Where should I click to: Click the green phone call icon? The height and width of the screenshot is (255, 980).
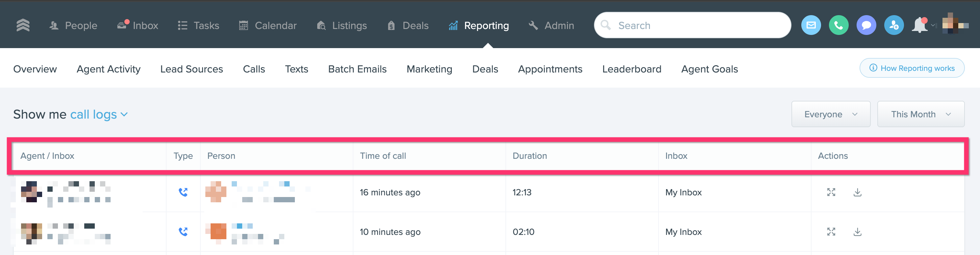(838, 25)
